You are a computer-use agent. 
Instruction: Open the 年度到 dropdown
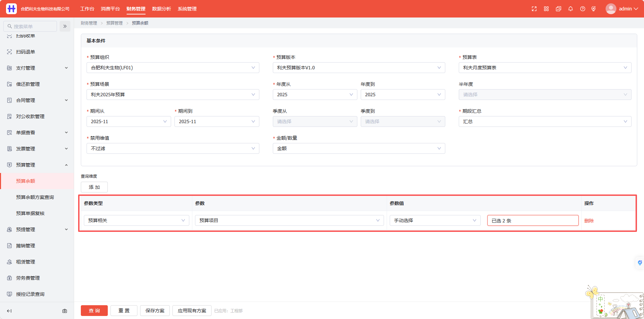403,95
